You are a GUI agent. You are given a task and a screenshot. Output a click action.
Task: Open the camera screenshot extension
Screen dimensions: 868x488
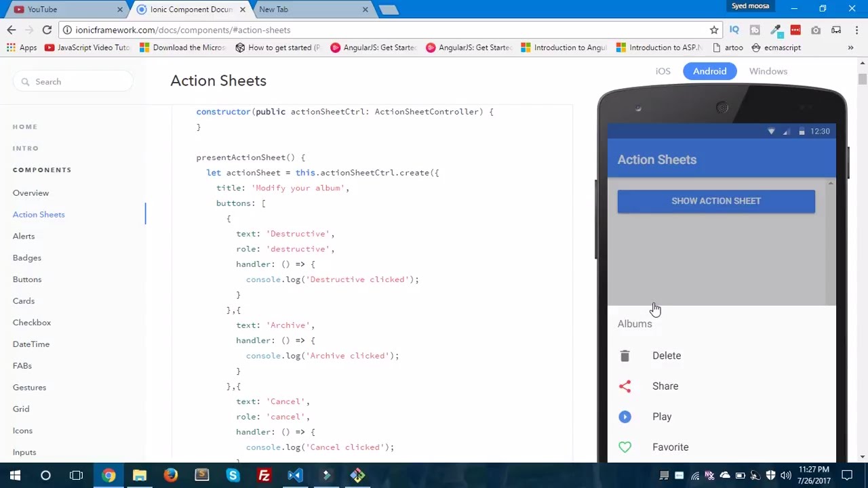(x=816, y=30)
